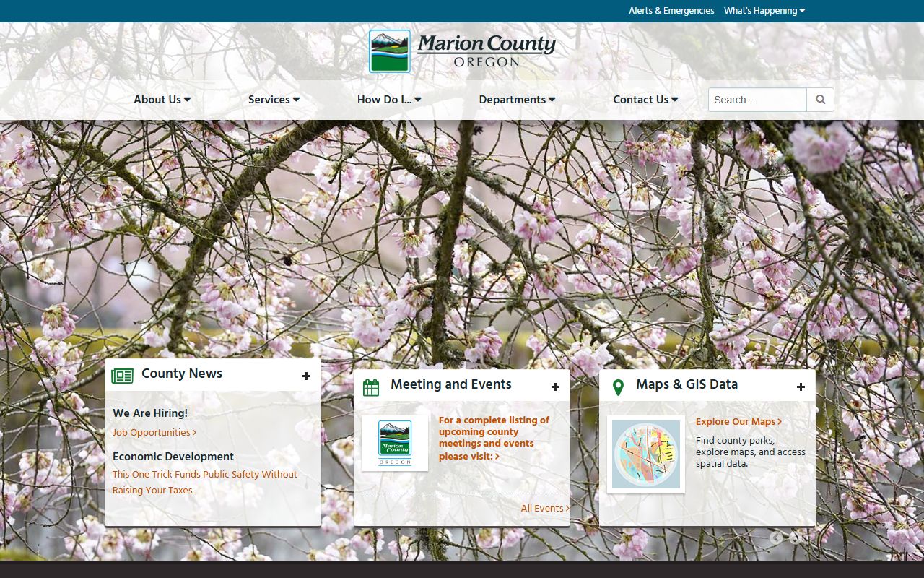The width and height of the screenshot is (924, 578).
Task: Open the How Do I... menu
Action: (389, 100)
